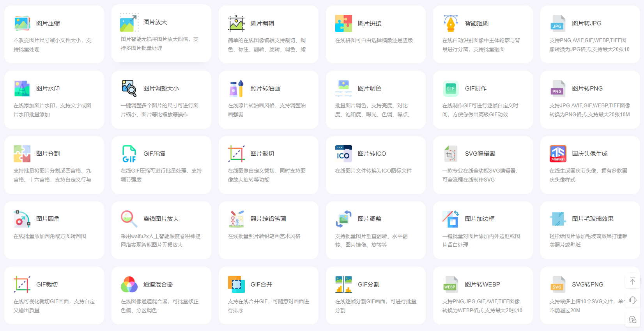
Task: Click the 图片裁切 description text
Action: click(x=267, y=175)
